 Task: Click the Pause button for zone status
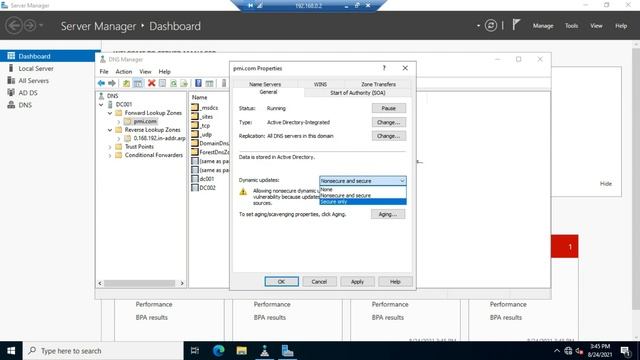pyautogui.click(x=389, y=108)
